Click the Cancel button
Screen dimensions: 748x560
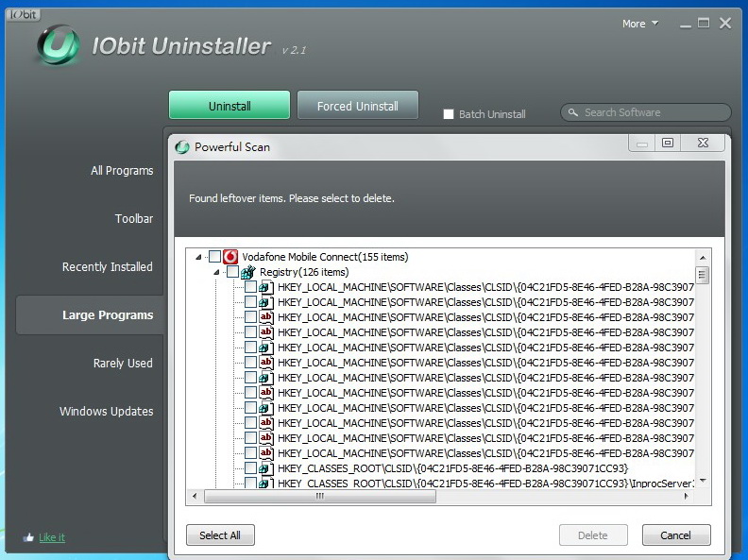[x=675, y=535]
